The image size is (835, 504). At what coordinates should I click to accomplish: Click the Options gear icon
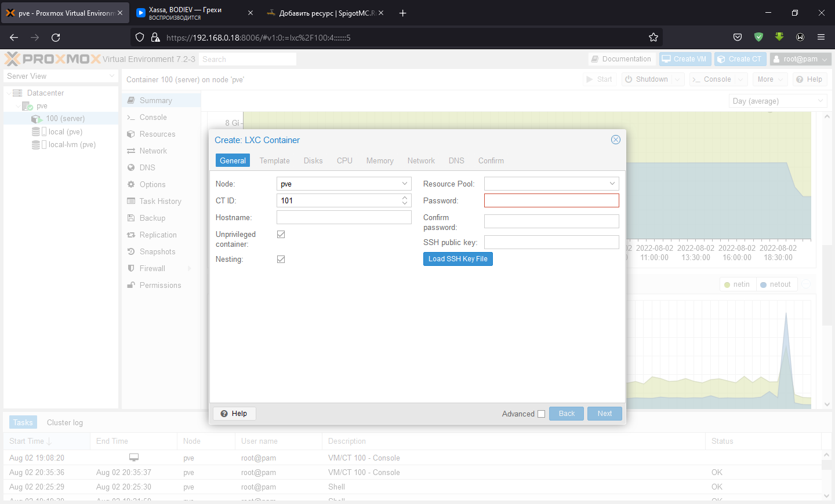(131, 184)
